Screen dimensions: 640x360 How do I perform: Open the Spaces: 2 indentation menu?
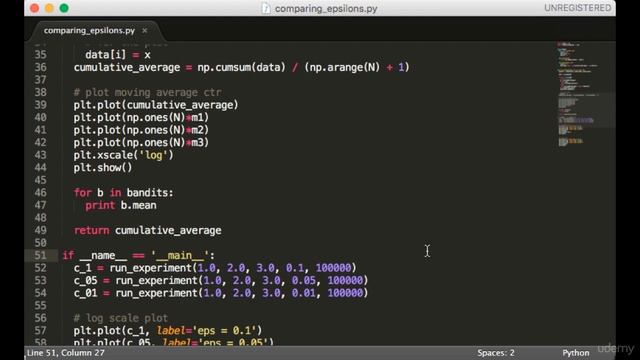tap(496, 353)
